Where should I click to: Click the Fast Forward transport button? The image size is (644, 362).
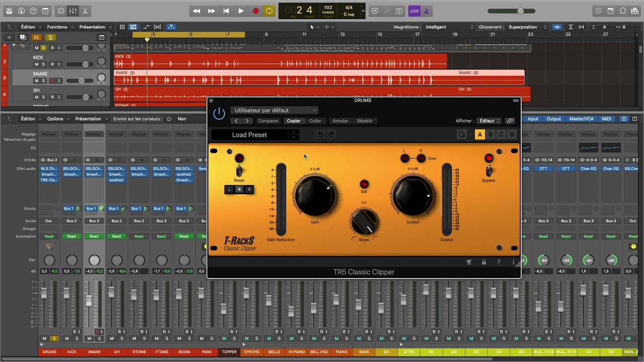pos(212,11)
